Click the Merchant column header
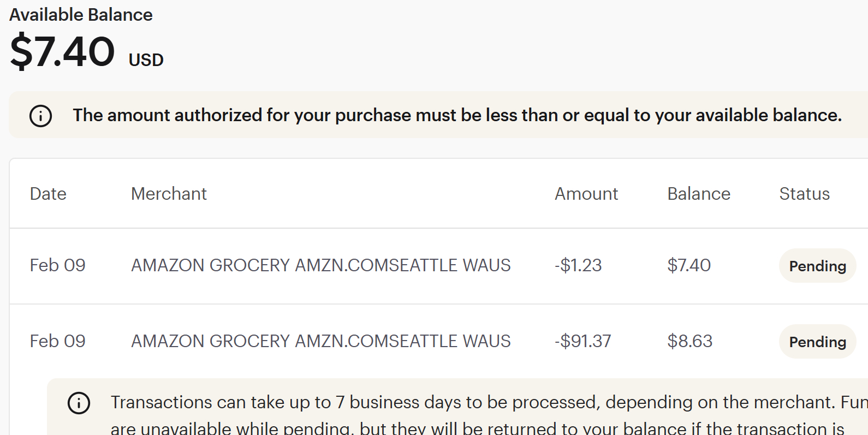Screen dimensions: 868x435 (x=169, y=194)
